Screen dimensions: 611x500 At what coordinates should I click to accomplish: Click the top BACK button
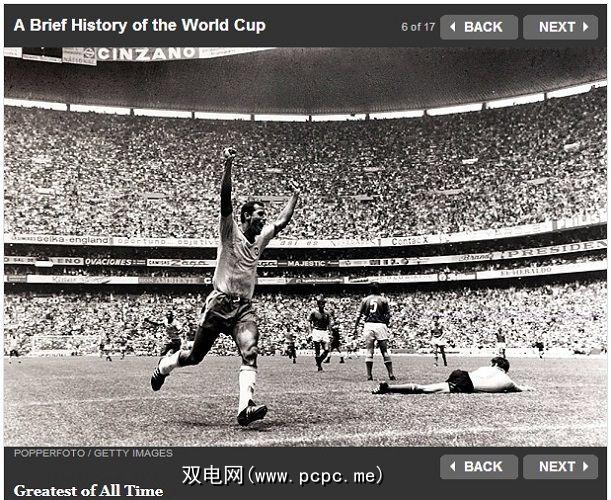click(x=479, y=27)
